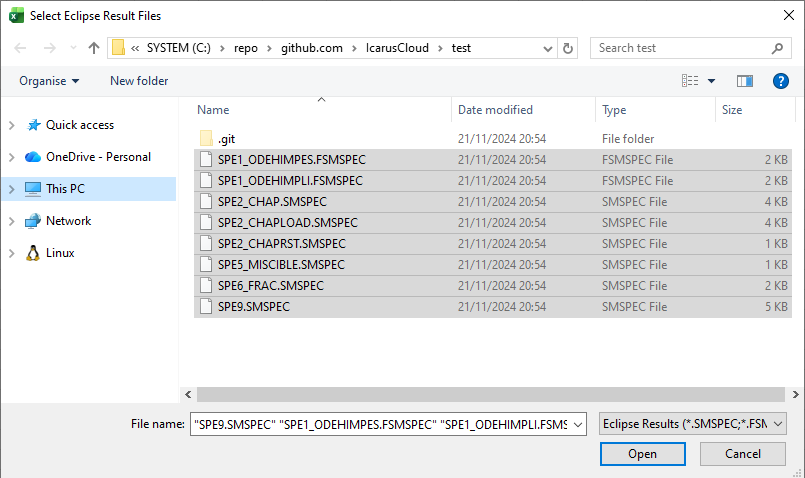This screenshot has height=478, width=805.
Task: Click the file icon of SPE2_CHAP.SMSPEC
Action: (x=206, y=201)
